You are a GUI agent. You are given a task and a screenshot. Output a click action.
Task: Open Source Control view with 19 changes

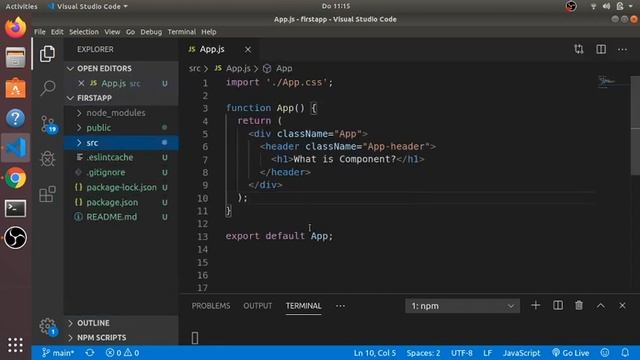tap(48, 124)
